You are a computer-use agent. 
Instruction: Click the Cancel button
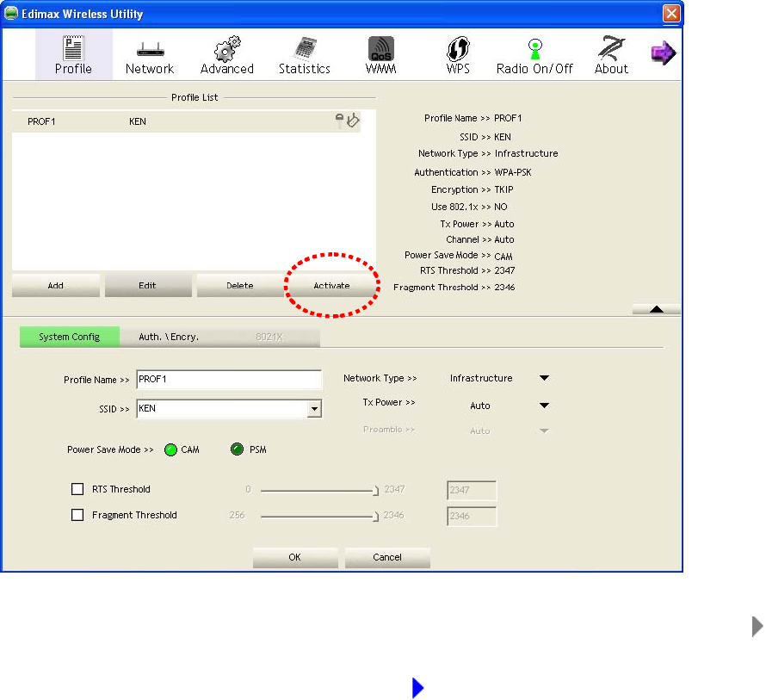point(387,557)
